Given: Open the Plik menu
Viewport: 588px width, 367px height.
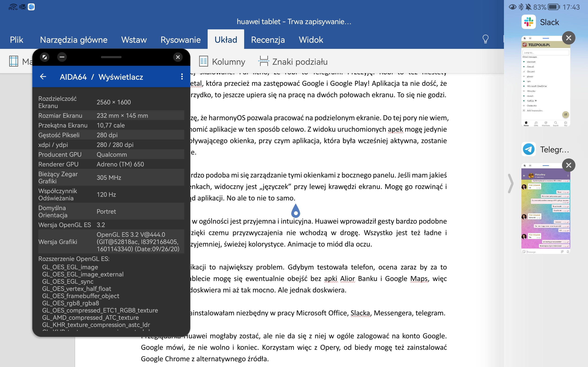Looking at the screenshot, I should [x=17, y=39].
